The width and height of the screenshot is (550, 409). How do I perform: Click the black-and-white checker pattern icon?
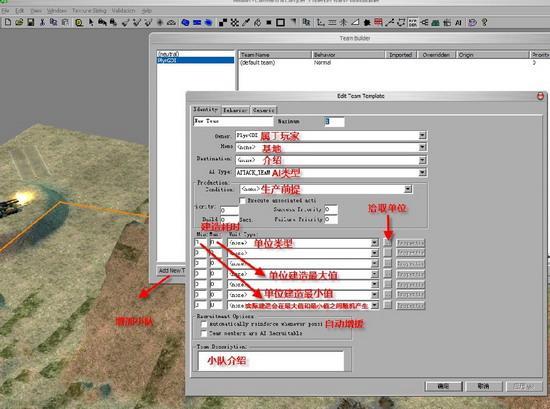223,23
